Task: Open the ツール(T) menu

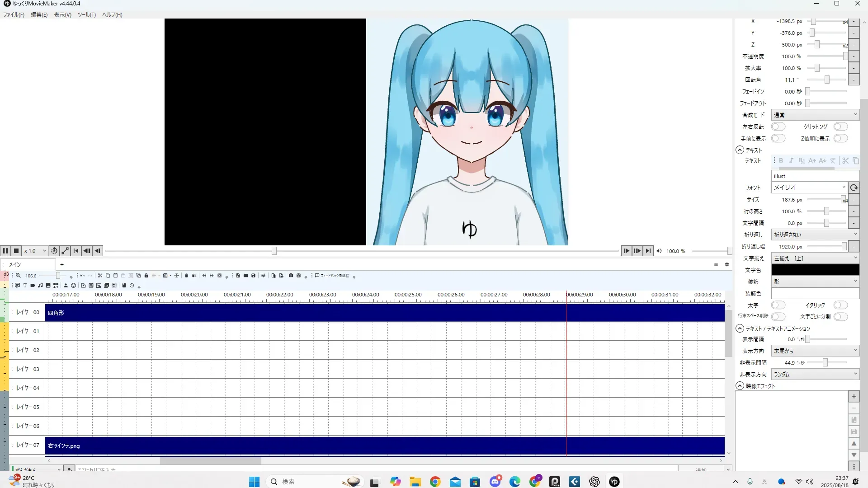Action: [x=86, y=15]
